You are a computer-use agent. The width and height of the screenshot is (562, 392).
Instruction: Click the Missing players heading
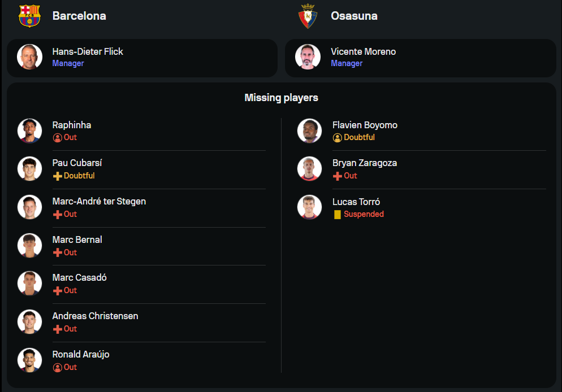point(281,98)
